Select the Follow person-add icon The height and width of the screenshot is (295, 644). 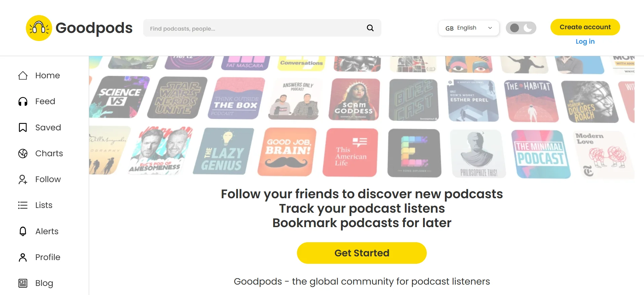[x=22, y=179]
